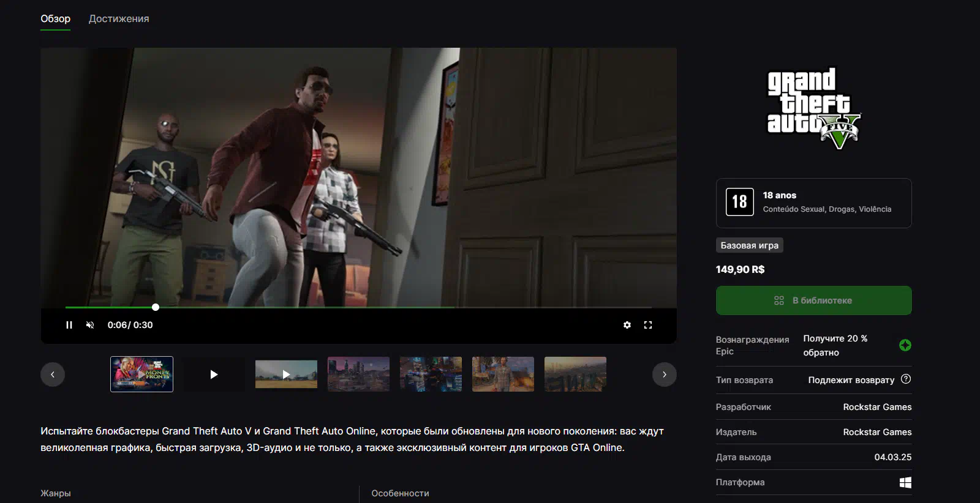
Task: Click rating descriptors Conteúdo Sexual, Drogas, Violência
Action: (x=827, y=209)
